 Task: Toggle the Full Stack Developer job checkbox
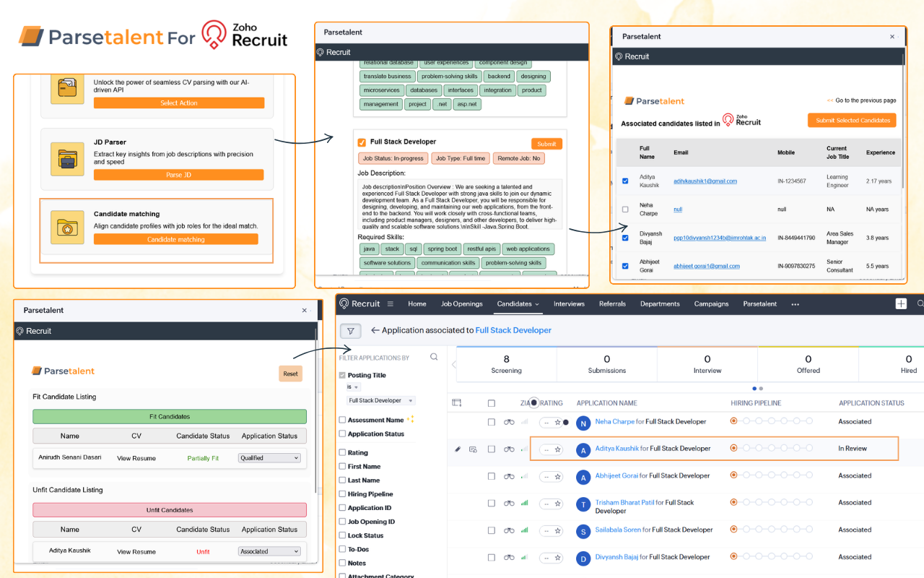(362, 142)
